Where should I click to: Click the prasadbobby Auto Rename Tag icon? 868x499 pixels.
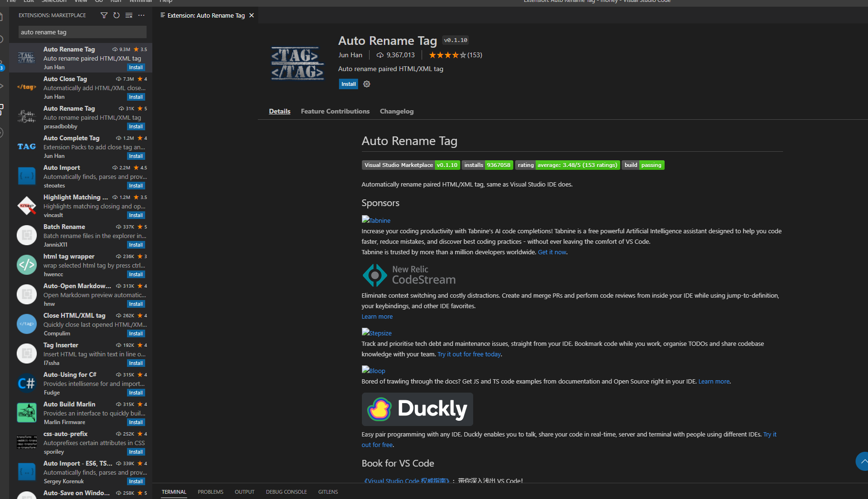point(27,117)
